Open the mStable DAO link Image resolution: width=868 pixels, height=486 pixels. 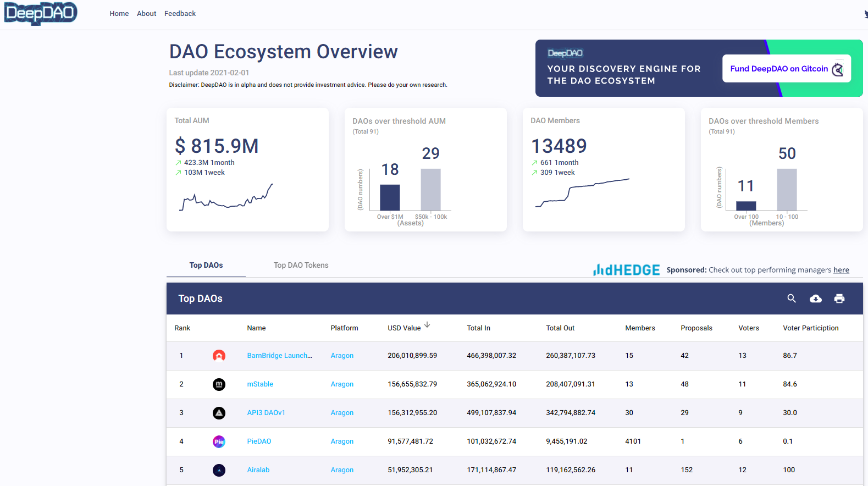click(260, 384)
